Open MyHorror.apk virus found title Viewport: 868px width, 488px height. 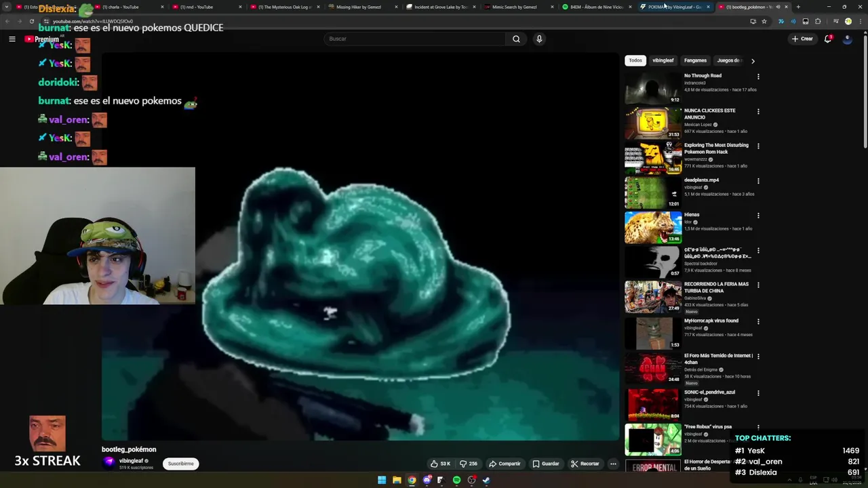click(711, 321)
